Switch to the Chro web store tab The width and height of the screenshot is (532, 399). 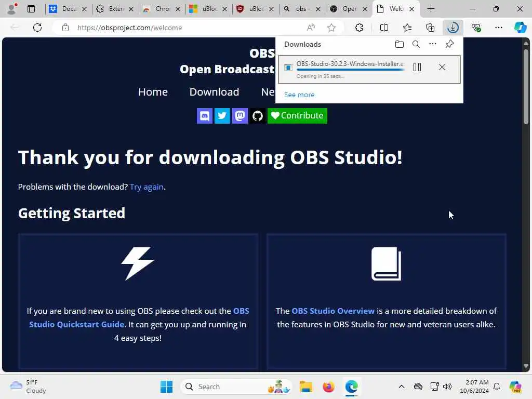tap(161, 9)
